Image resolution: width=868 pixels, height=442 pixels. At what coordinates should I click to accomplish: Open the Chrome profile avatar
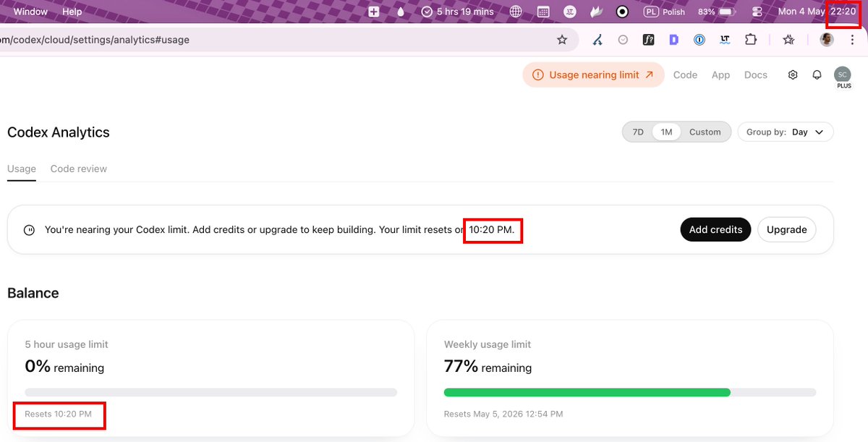click(x=827, y=40)
